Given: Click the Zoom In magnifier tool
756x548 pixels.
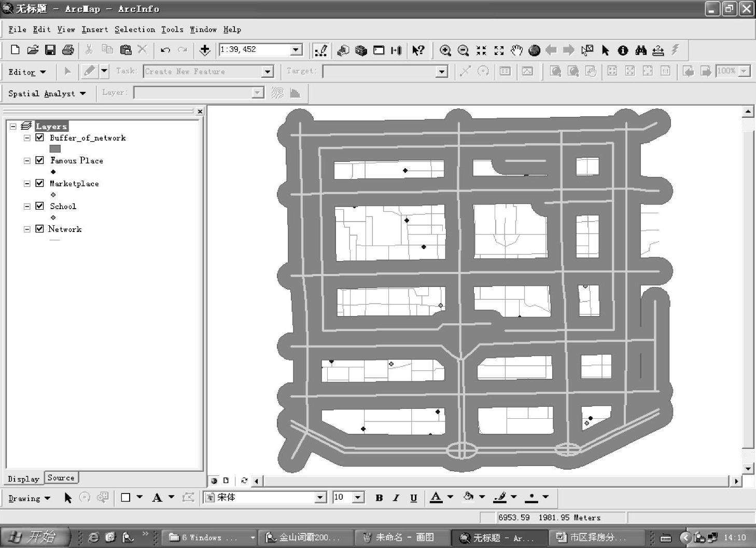Looking at the screenshot, I should 445,50.
